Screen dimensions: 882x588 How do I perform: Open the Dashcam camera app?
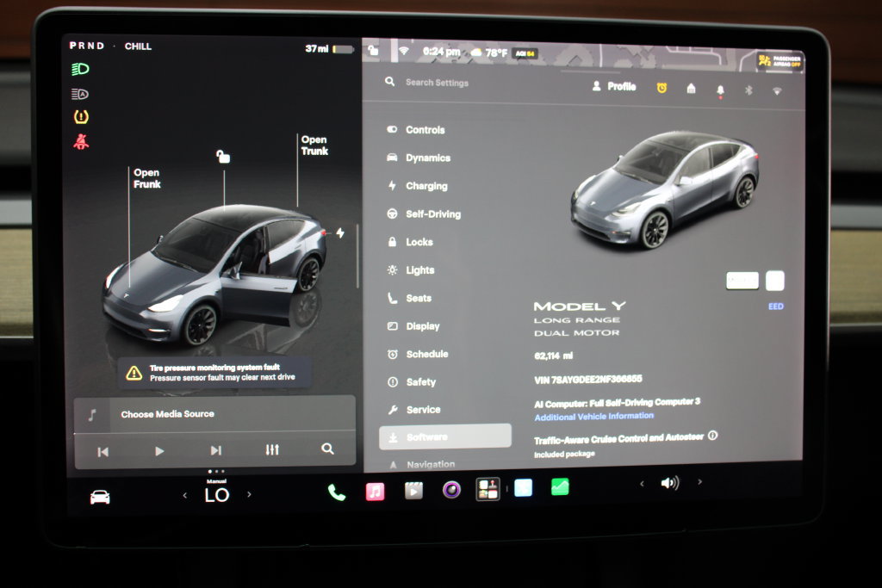pyautogui.click(x=451, y=490)
